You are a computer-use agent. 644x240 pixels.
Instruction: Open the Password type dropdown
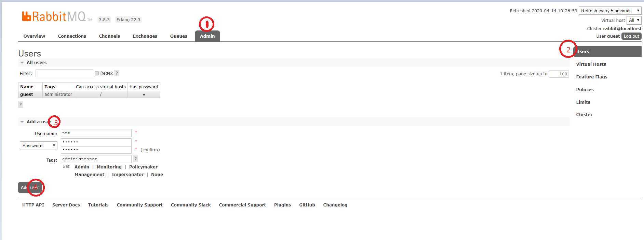(38, 146)
